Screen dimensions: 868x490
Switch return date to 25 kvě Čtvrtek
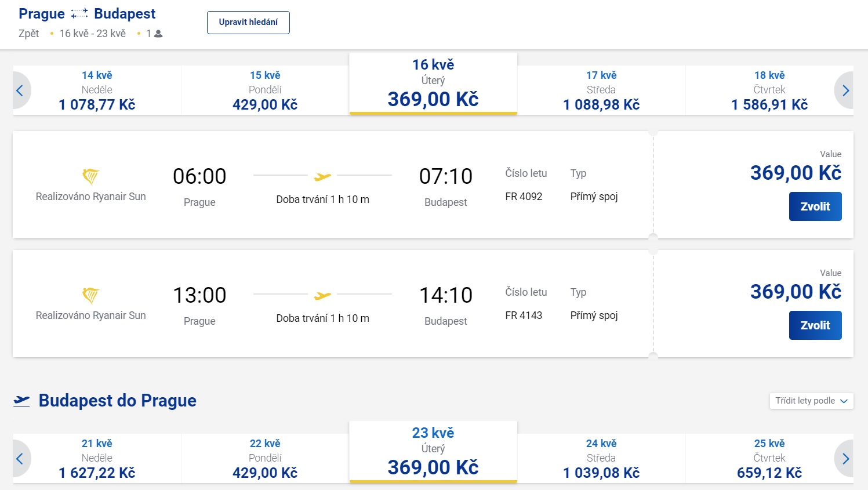click(x=769, y=459)
